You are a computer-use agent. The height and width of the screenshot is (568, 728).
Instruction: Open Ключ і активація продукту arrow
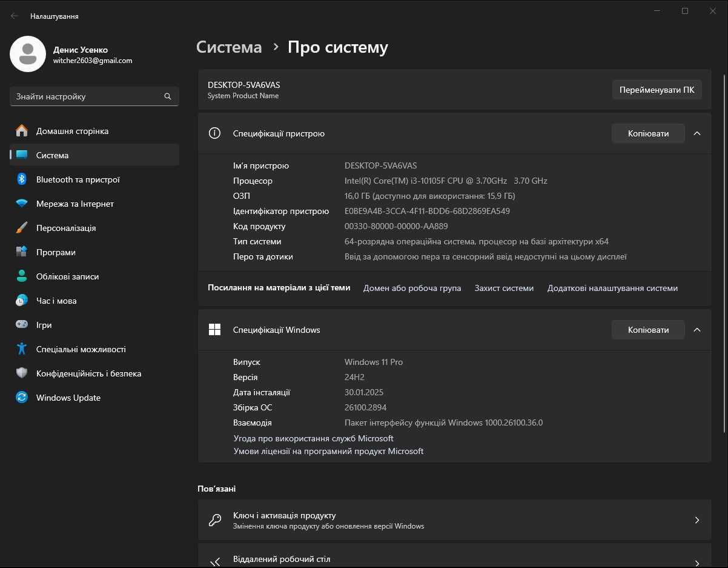[x=697, y=520]
